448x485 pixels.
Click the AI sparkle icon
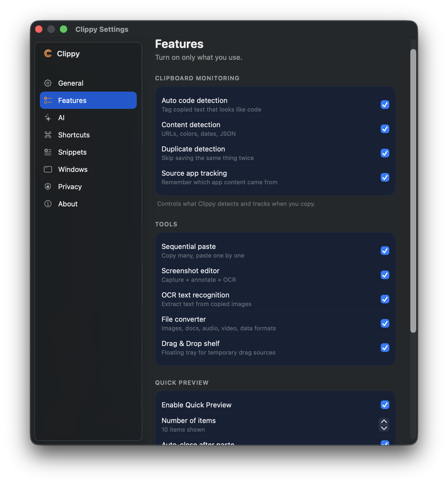[x=48, y=117]
